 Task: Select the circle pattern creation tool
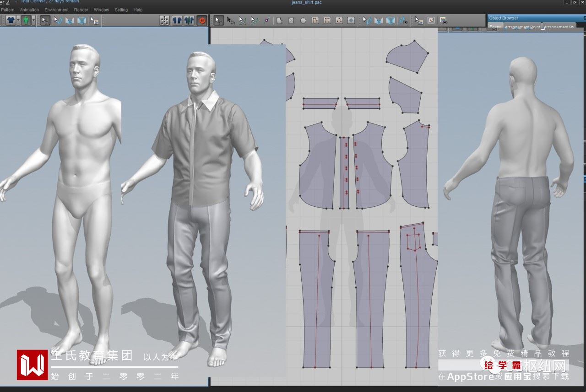(303, 21)
